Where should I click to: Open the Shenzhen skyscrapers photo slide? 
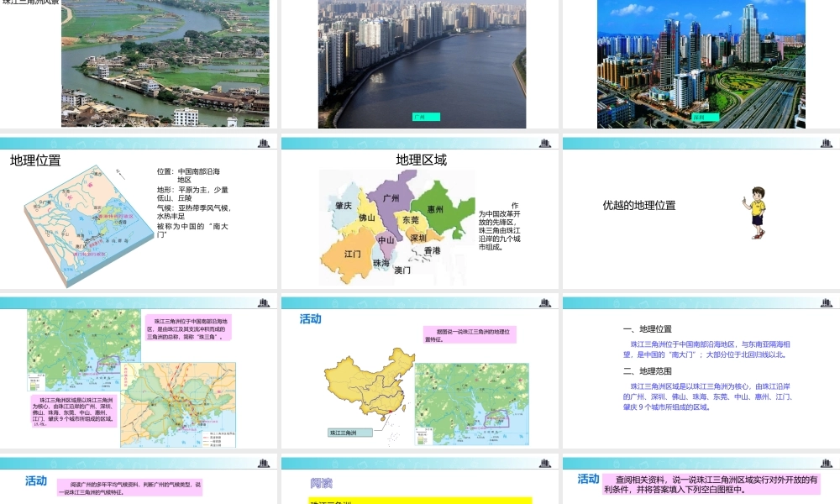click(x=701, y=64)
